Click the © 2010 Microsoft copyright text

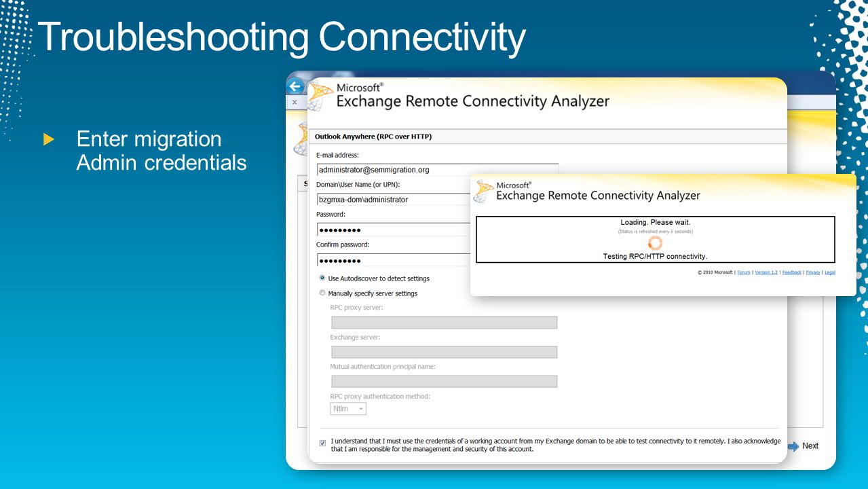click(x=715, y=272)
